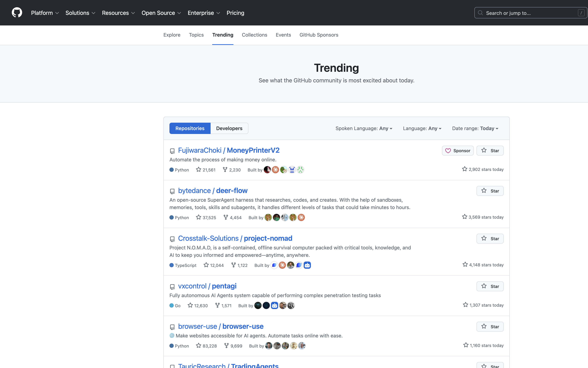Viewport: 588px width, 368px height.
Task: Sponsor the MoneyPrinterV2 author
Action: tap(458, 151)
